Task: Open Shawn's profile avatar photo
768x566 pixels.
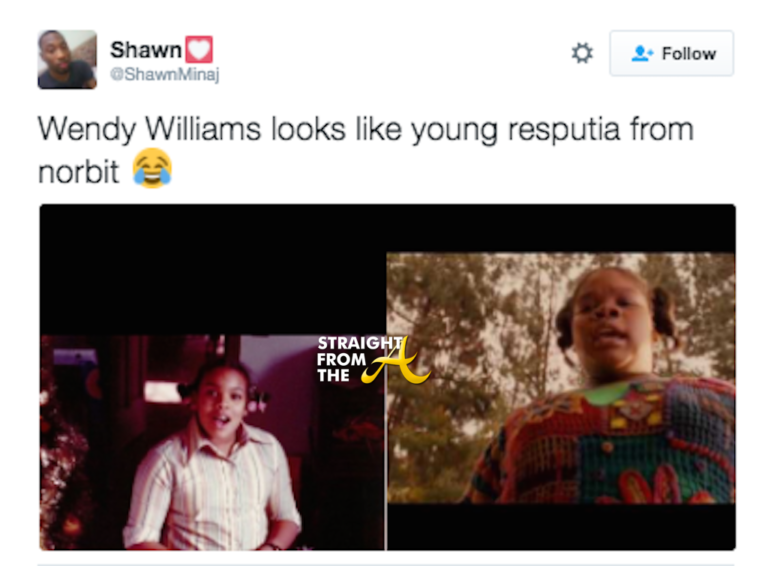Action: click(67, 59)
